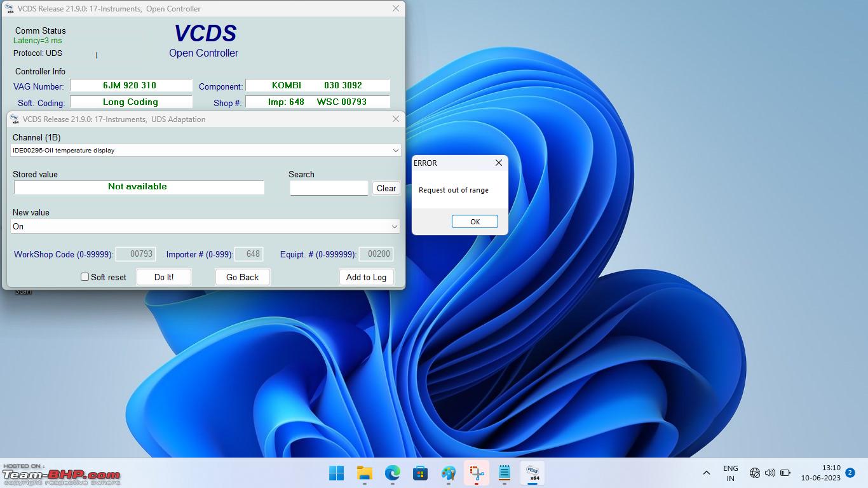Open Microsoft Store from the taskbar
The height and width of the screenshot is (488, 868).
(x=420, y=473)
